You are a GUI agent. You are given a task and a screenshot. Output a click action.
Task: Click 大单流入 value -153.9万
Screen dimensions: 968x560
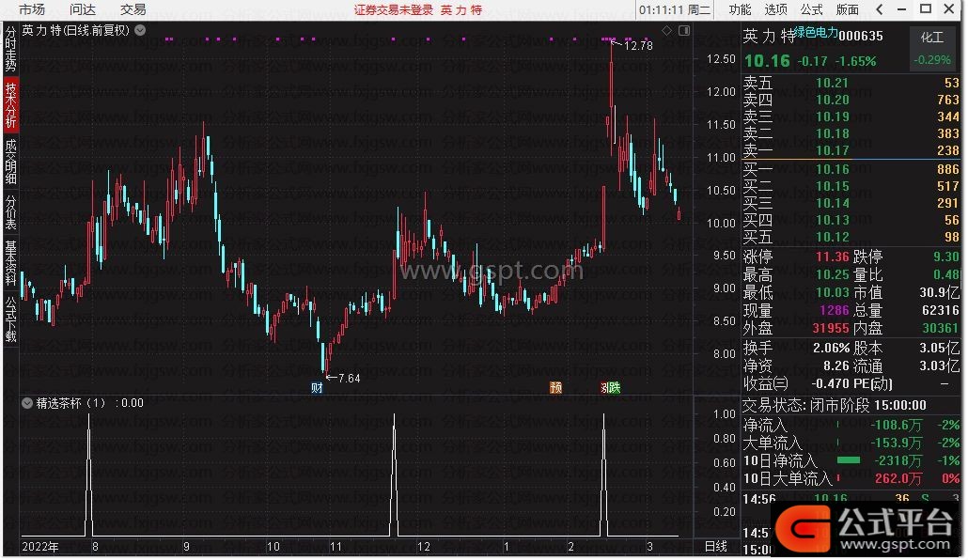(x=896, y=443)
